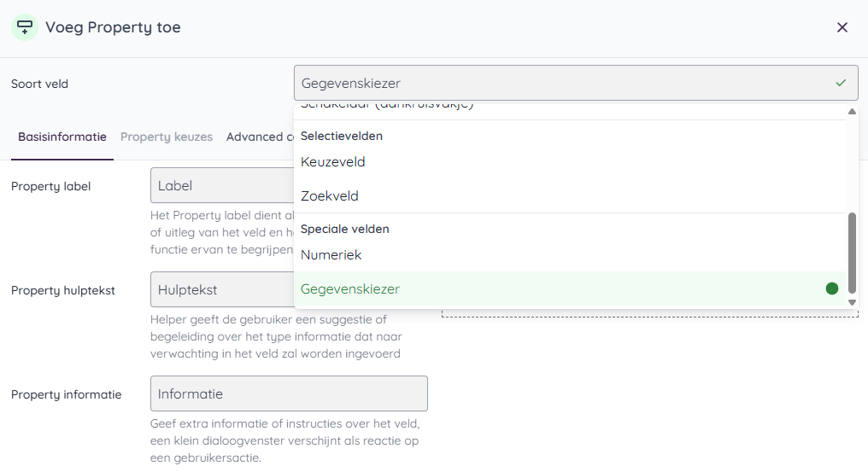Click the Voeg Property toe title
The image size is (868, 472).
[113, 27]
